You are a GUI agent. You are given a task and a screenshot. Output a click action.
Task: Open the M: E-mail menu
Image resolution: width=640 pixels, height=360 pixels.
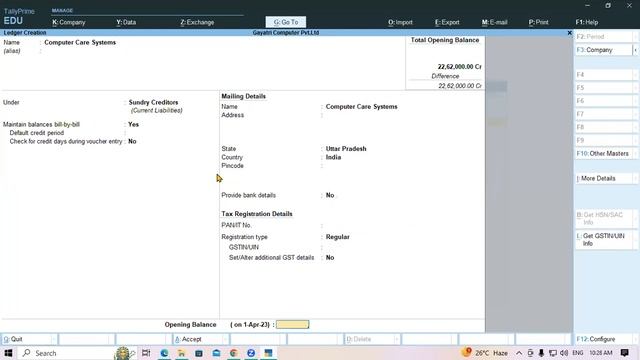(494, 22)
